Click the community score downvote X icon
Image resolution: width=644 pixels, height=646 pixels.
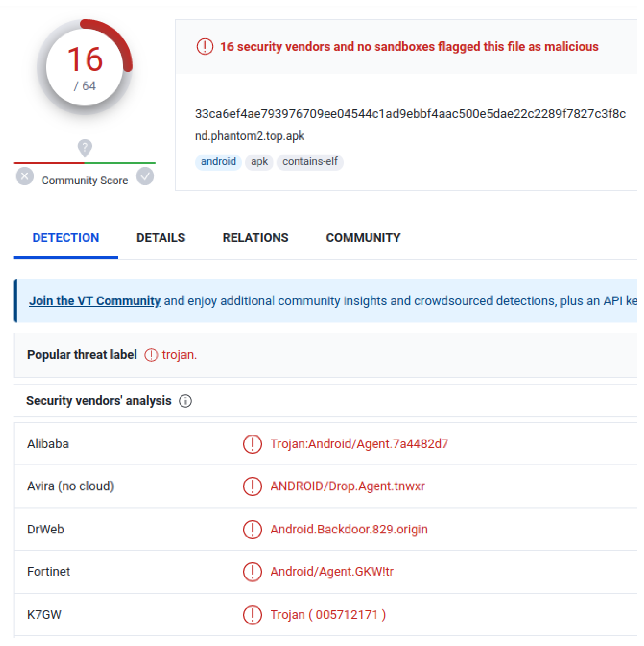pyautogui.click(x=24, y=176)
